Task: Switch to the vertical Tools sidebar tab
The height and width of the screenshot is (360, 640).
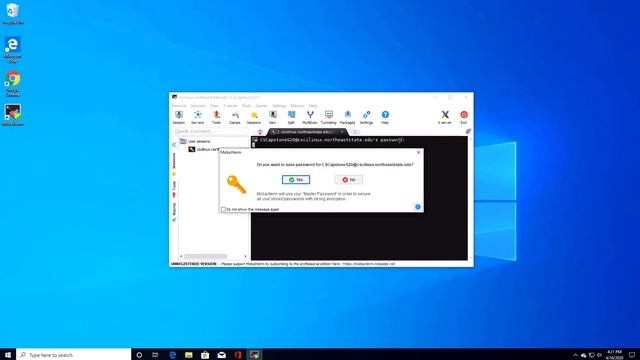Action: (x=174, y=189)
